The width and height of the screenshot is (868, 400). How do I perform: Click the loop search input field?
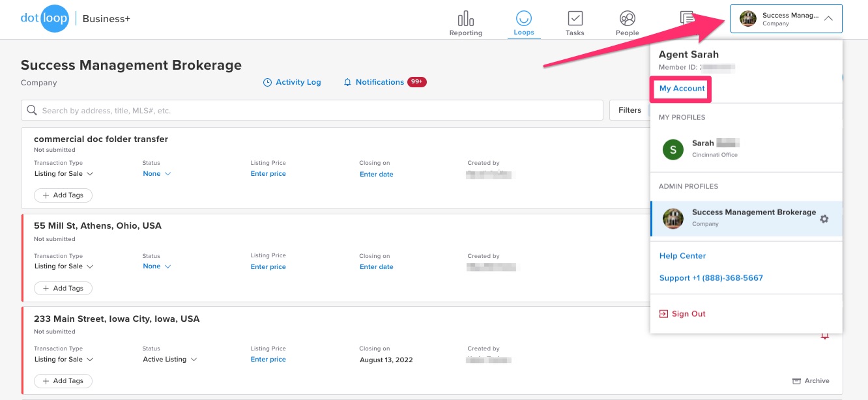(313, 111)
